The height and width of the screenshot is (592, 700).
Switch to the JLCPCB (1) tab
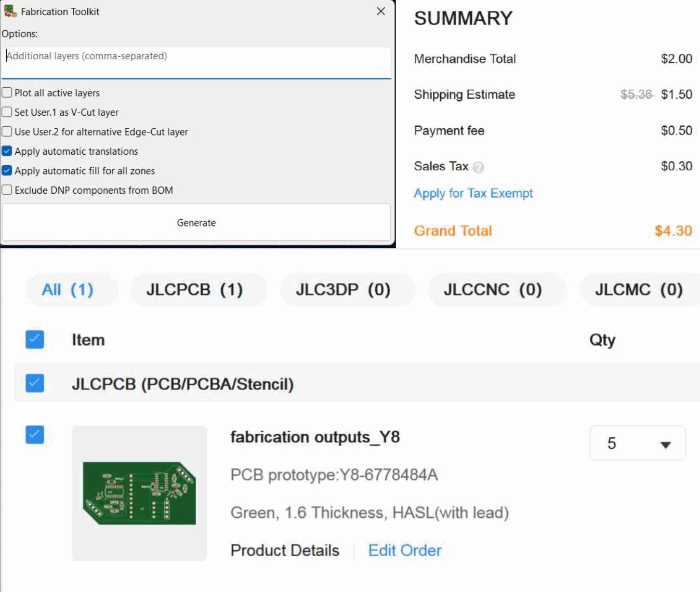pyautogui.click(x=194, y=290)
